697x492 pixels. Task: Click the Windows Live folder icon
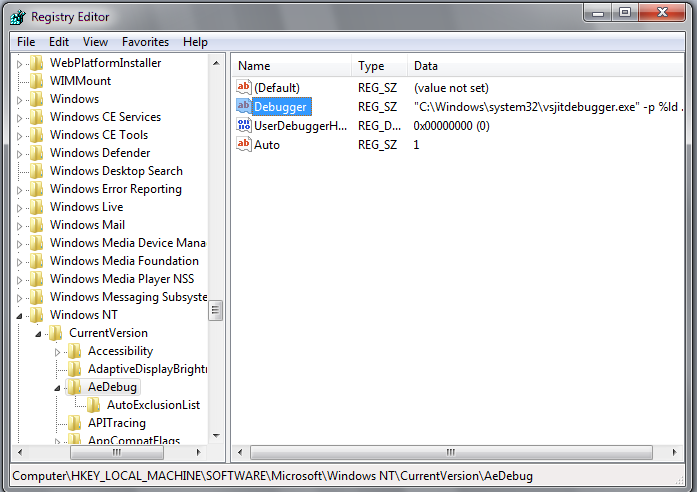pyautogui.click(x=36, y=207)
